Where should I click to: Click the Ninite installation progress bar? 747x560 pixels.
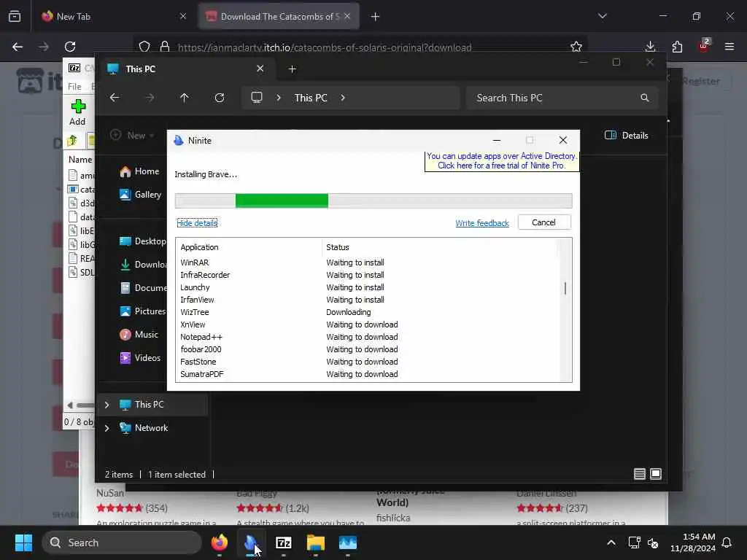click(373, 201)
